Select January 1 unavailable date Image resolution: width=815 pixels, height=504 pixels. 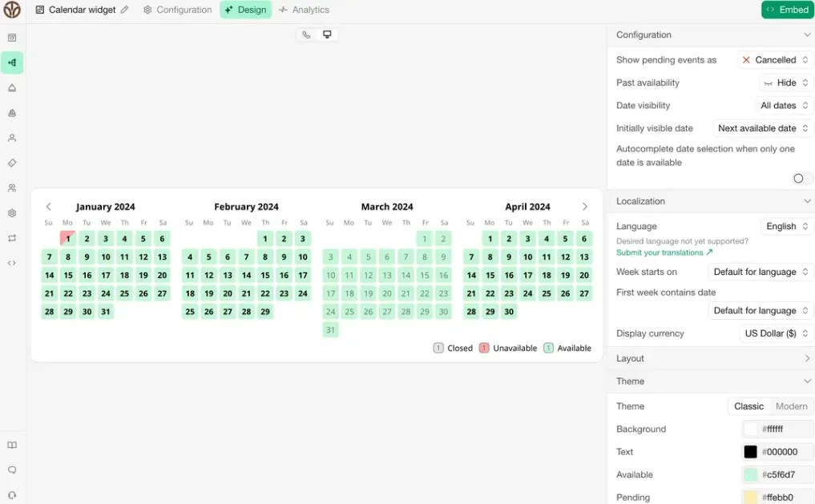coord(68,239)
